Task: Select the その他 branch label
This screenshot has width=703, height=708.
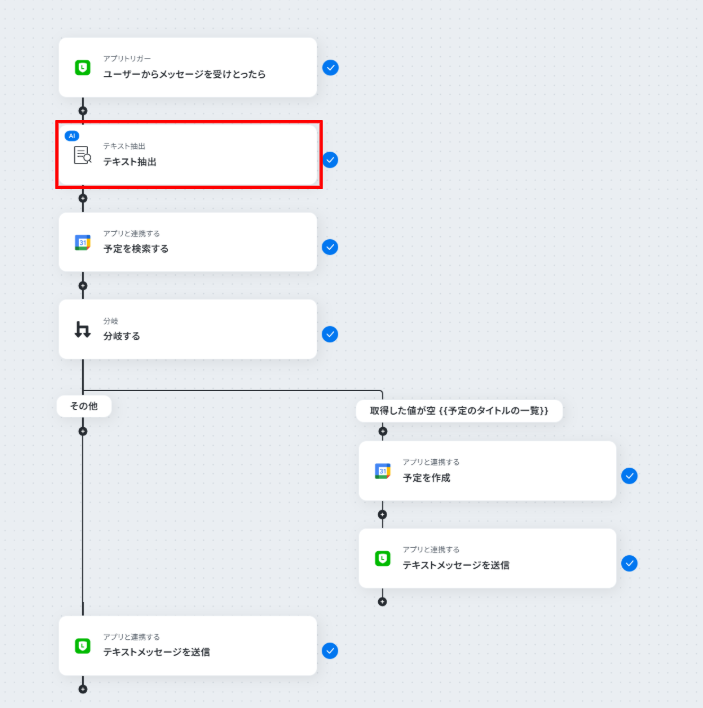Action: (83, 406)
